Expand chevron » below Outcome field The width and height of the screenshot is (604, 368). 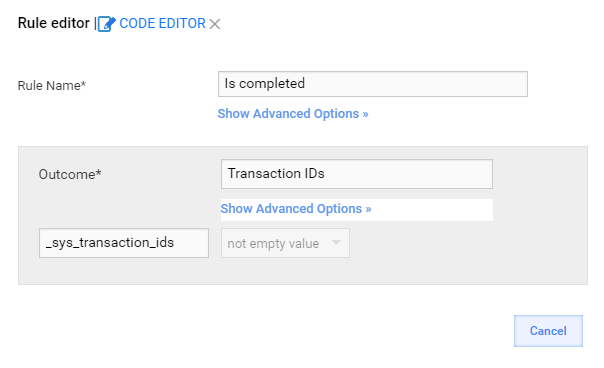pos(368,209)
